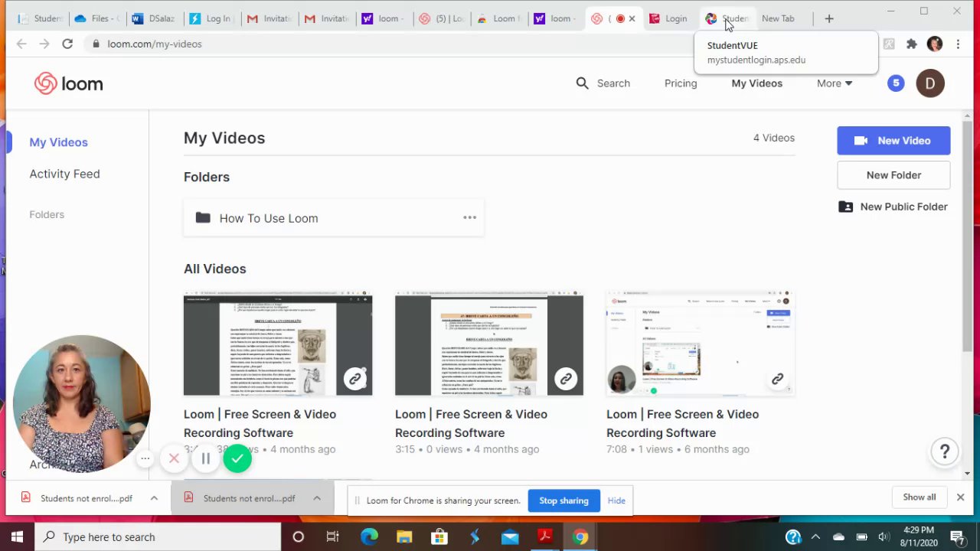Open the first Students not enrol pdf download
Screen dimensions: 980x551
point(86,498)
